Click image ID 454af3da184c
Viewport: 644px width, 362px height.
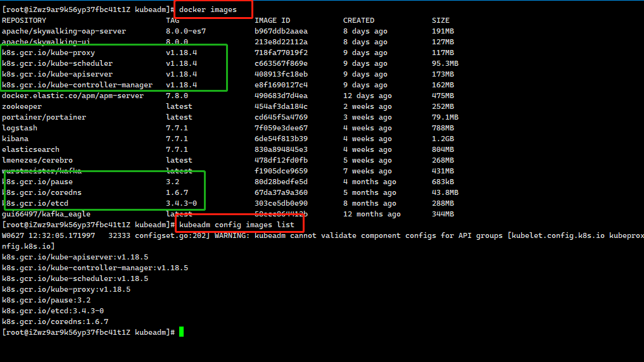281,107
